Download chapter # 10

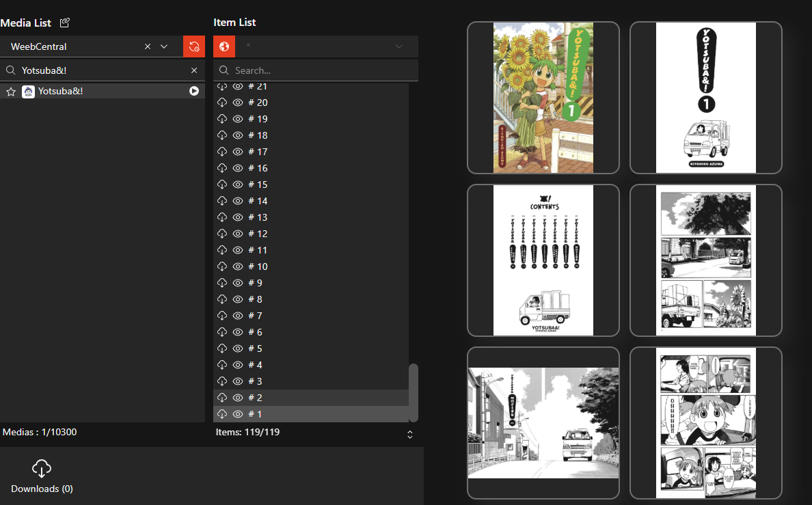(x=222, y=267)
